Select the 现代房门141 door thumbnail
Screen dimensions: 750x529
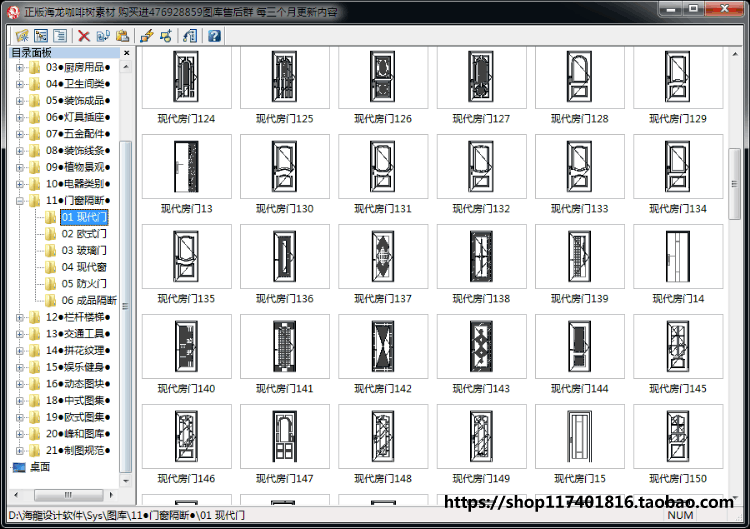pyautogui.click(x=285, y=346)
